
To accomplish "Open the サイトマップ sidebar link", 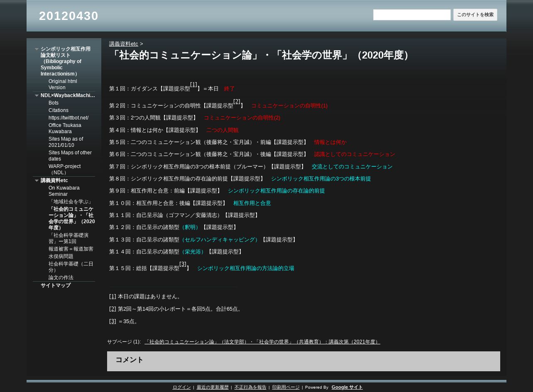I will tap(56, 285).
